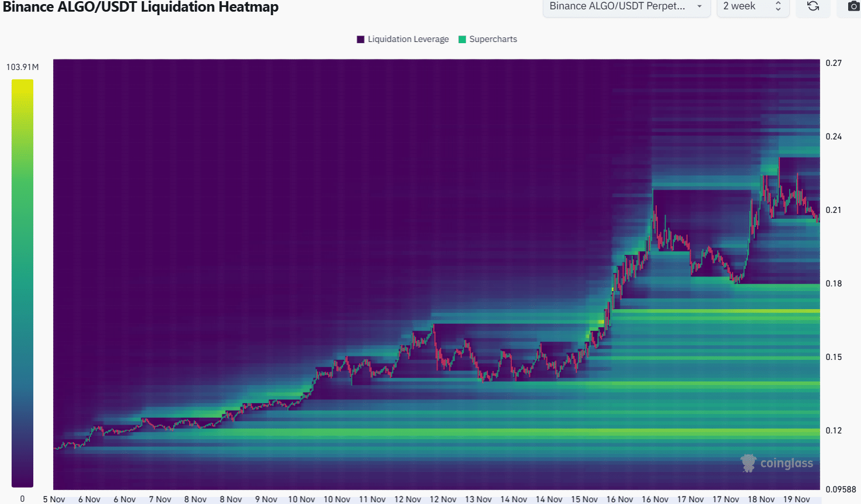Image resolution: width=861 pixels, height=504 pixels.
Task: Click the 0.21 price axis label
Action: (834, 210)
